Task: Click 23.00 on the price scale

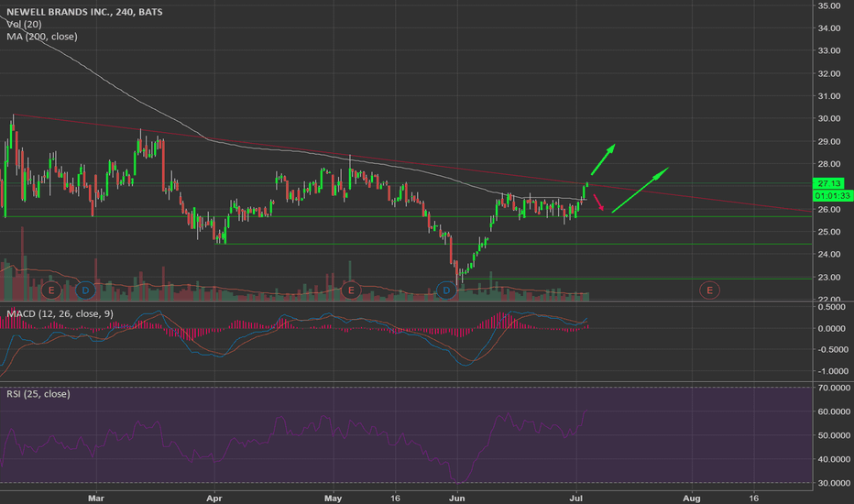Action: pyautogui.click(x=829, y=278)
